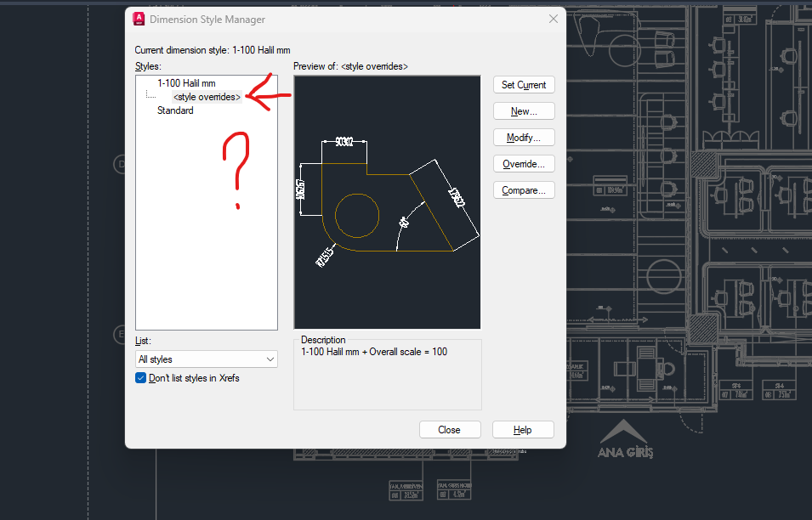Select the 1-100 Halil mm dimension style

(186, 83)
